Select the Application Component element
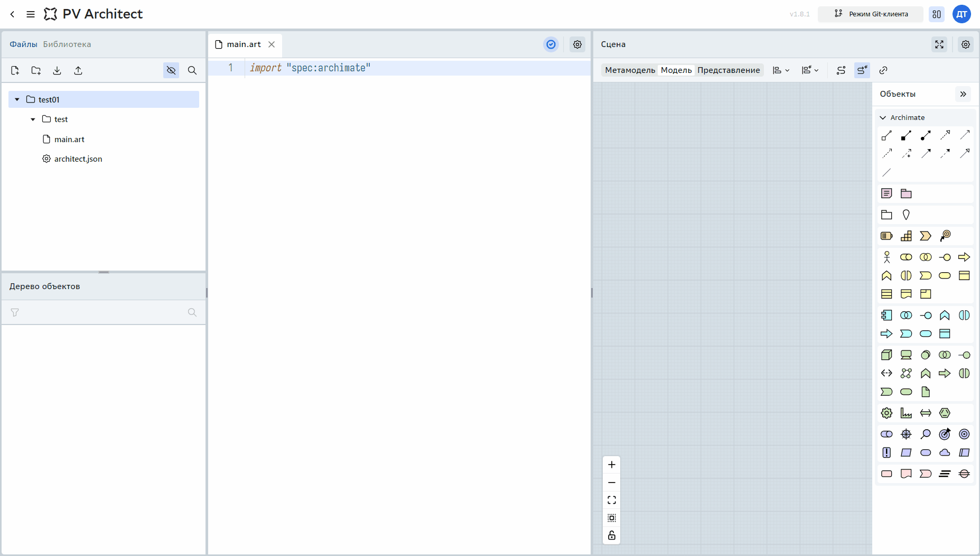Viewport: 980px width, 556px height. [886, 315]
